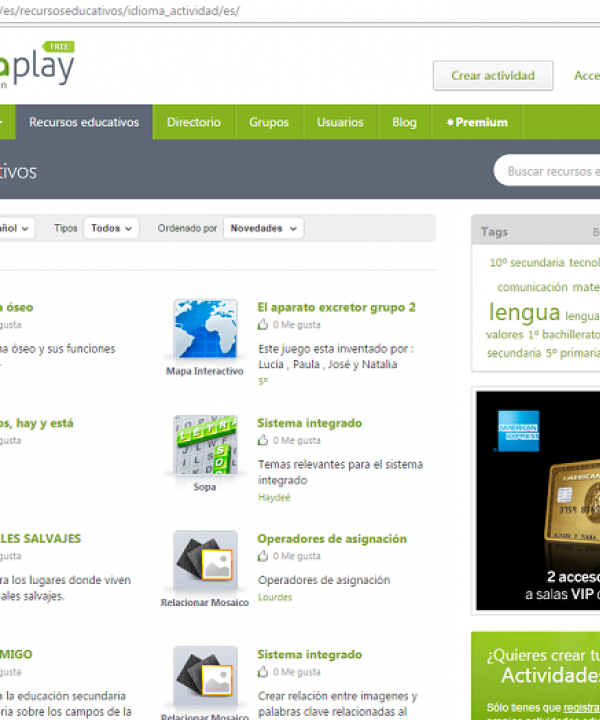Click the '10º secundaria' tag

(527, 263)
